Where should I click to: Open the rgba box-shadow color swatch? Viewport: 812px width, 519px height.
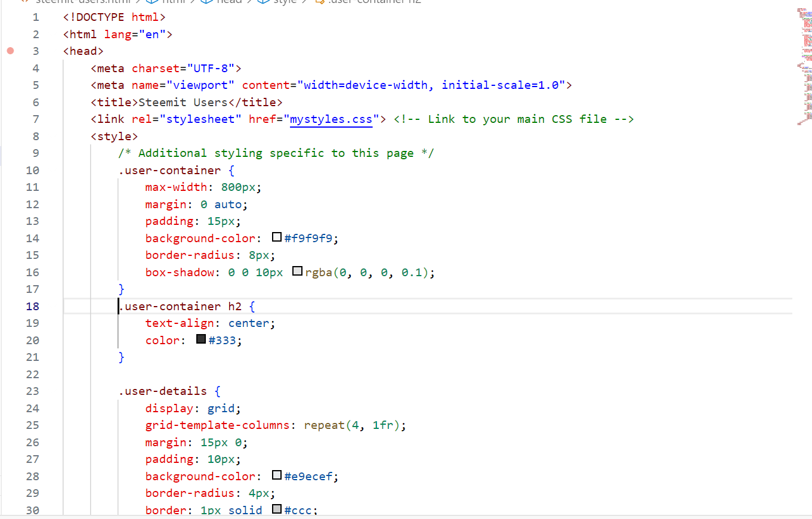[297, 271]
